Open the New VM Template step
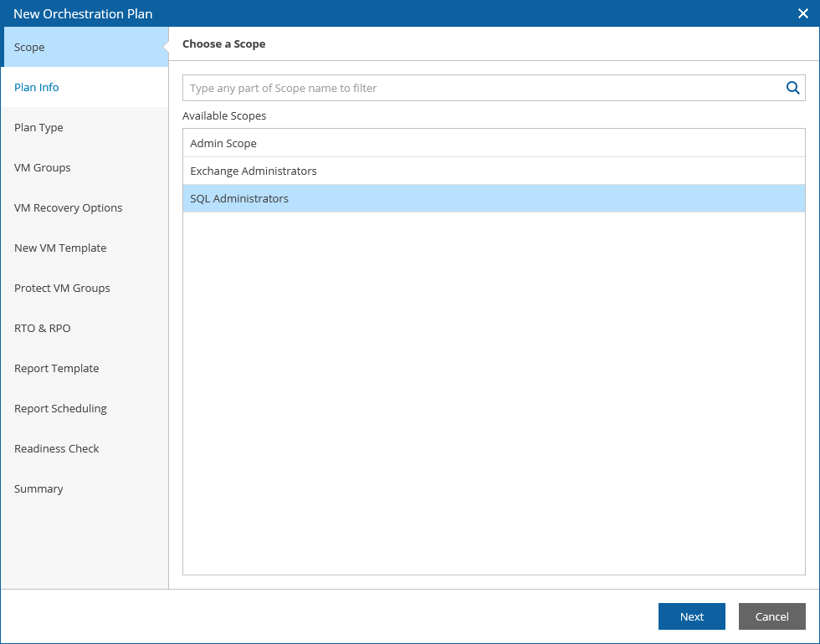Viewport: 820px width, 644px height. click(60, 248)
